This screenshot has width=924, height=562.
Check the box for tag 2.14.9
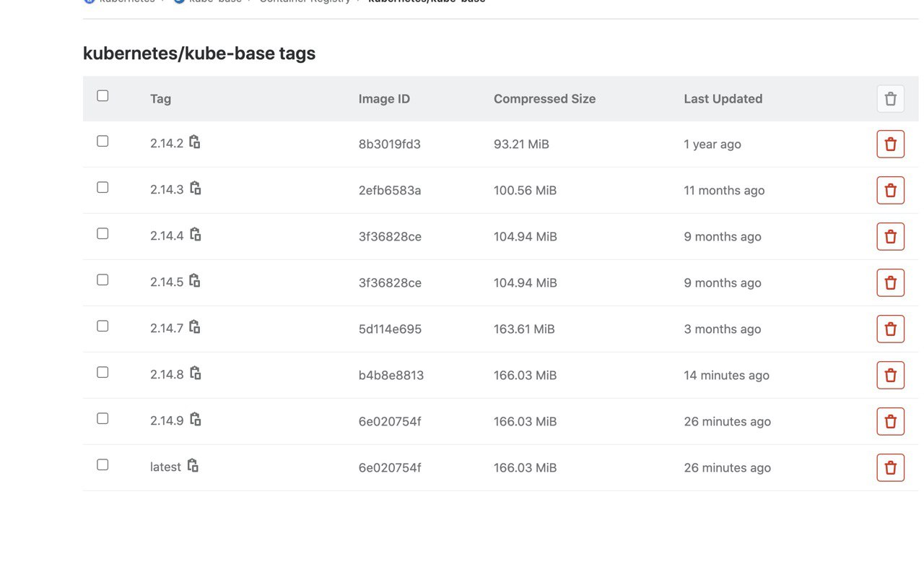pyautogui.click(x=103, y=419)
